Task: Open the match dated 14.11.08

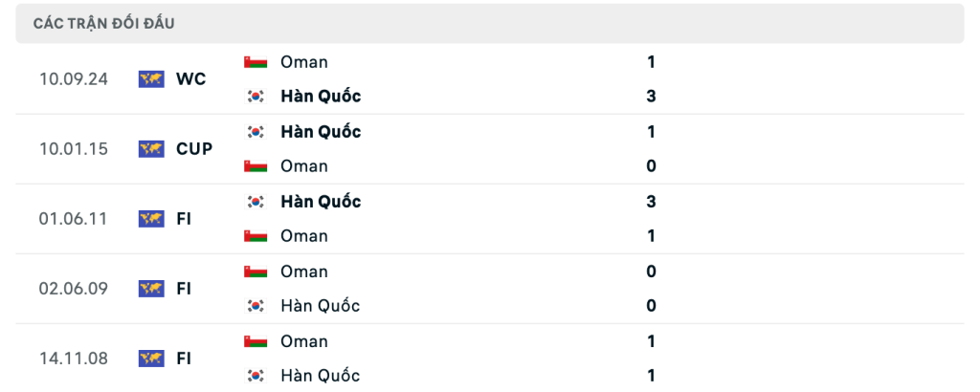Action: click(490, 359)
